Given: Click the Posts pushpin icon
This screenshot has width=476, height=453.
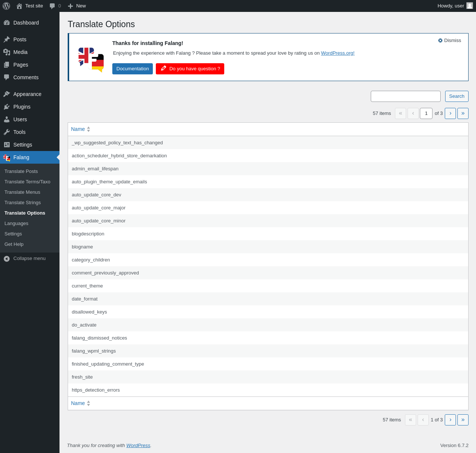Looking at the screenshot, I should coord(7,39).
